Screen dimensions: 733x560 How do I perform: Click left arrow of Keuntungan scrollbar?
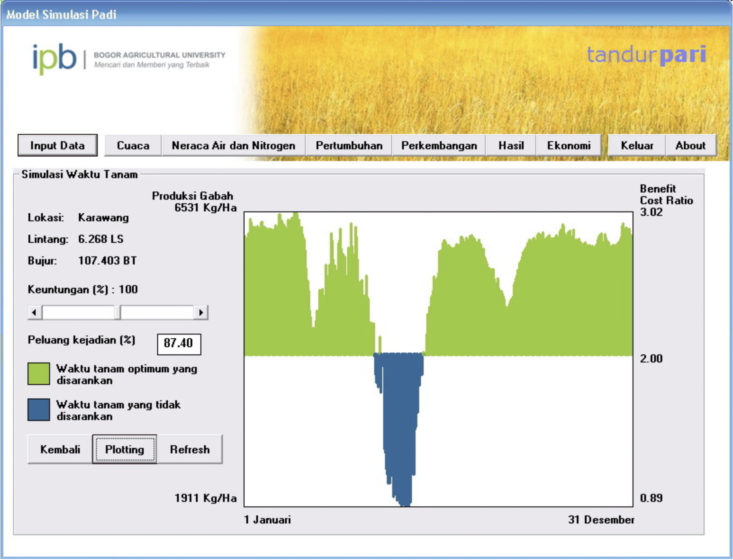click(34, 313)
